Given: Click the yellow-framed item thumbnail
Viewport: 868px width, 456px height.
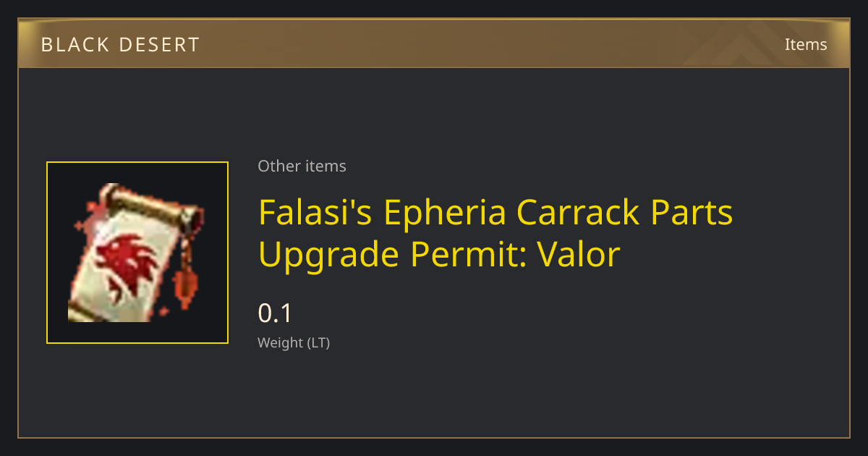Looking at the screenshot, I should pyautogui.click(x=137, y=253).
